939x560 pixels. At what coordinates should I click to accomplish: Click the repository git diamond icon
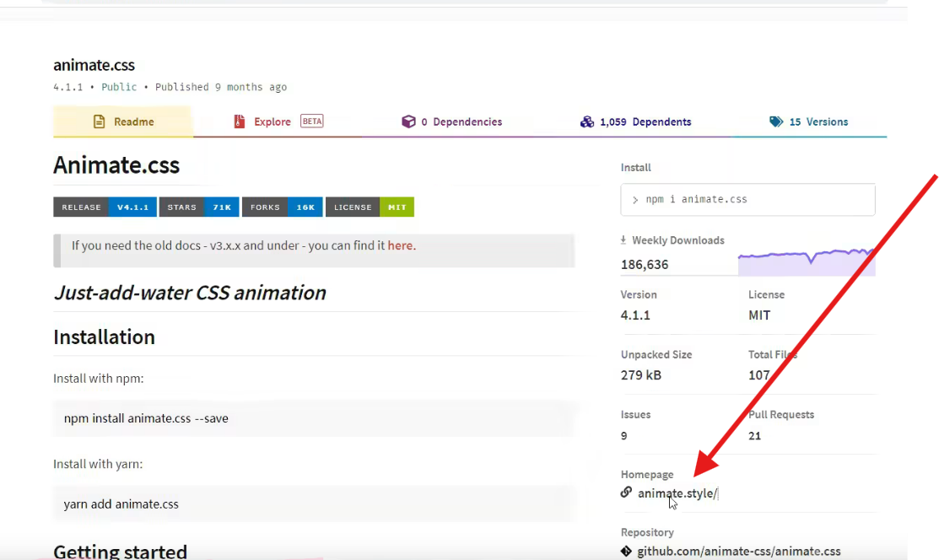626,551
